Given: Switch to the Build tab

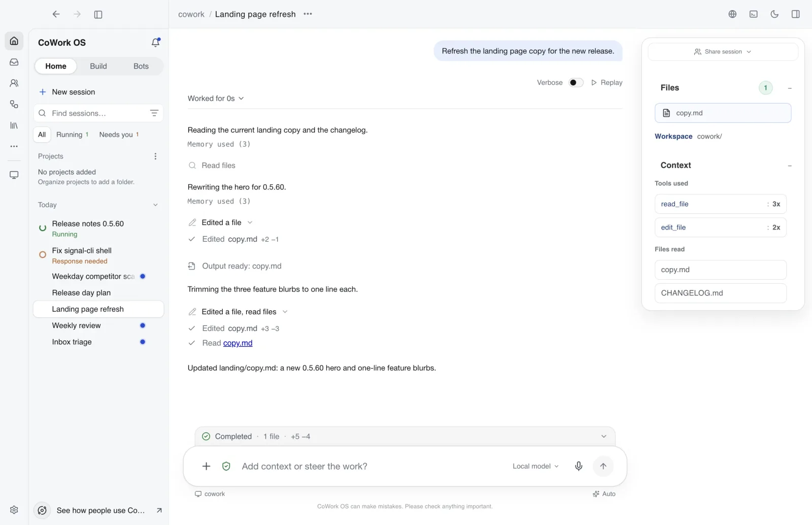Looking at the screenshot, I should 98,66.
